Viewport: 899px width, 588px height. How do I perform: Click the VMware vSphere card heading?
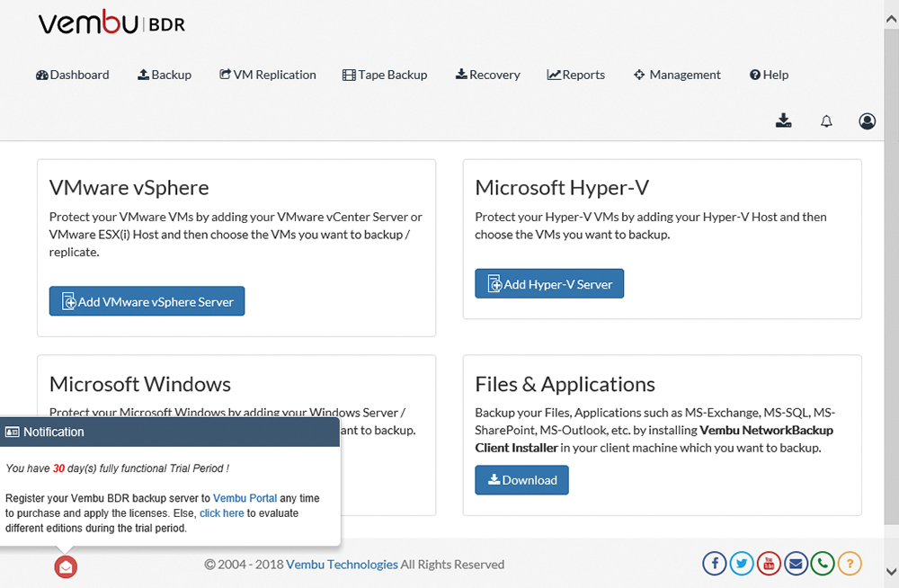click(x=129, y=188)
